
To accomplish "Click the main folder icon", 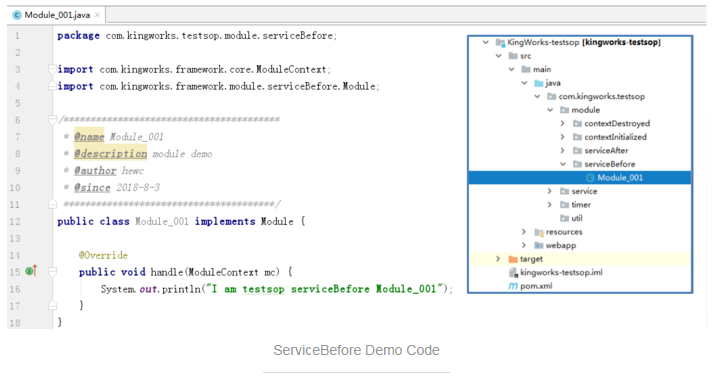I will tap(526, 69).
